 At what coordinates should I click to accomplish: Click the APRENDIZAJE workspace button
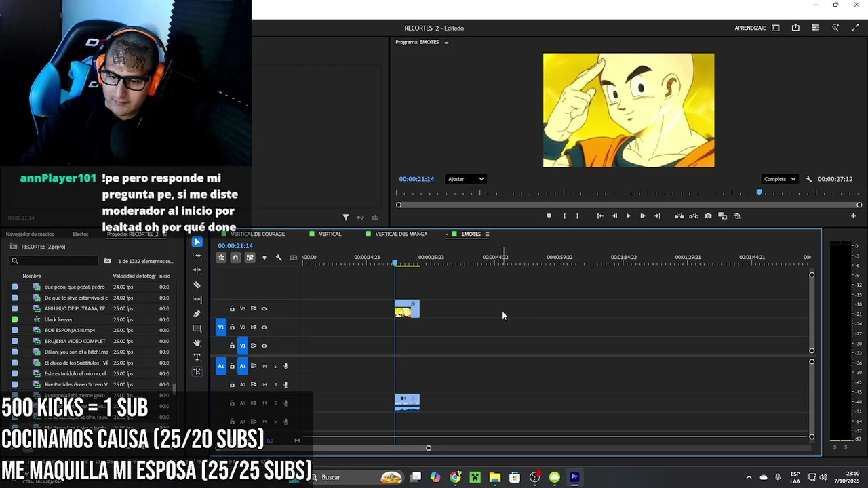coord(750,28)
